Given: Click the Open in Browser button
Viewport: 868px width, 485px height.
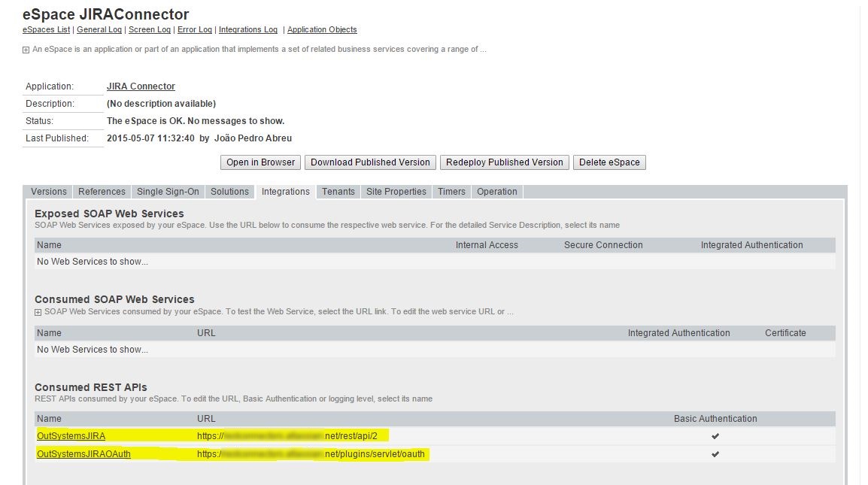Looking at the screenshot, I should (261, 162).
